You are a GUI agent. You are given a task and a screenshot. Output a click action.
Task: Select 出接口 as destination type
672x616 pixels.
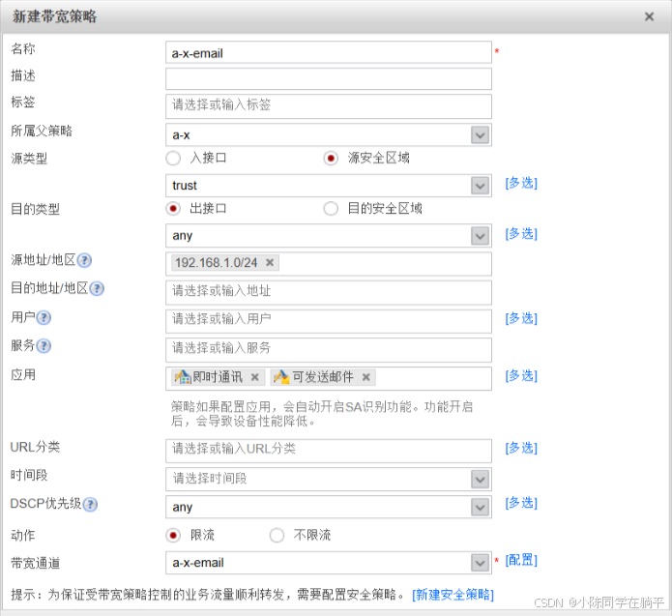(x=173, y=209)
